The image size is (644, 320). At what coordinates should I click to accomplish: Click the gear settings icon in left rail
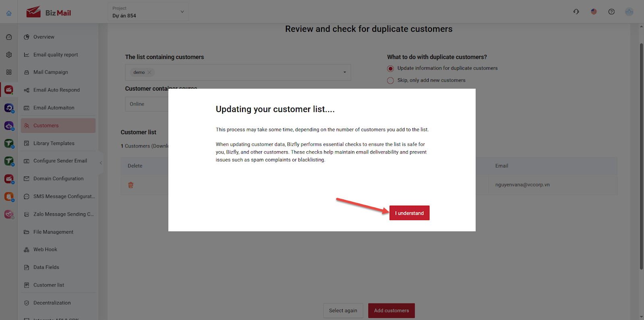pyautogui.click(x=9, y=54)
